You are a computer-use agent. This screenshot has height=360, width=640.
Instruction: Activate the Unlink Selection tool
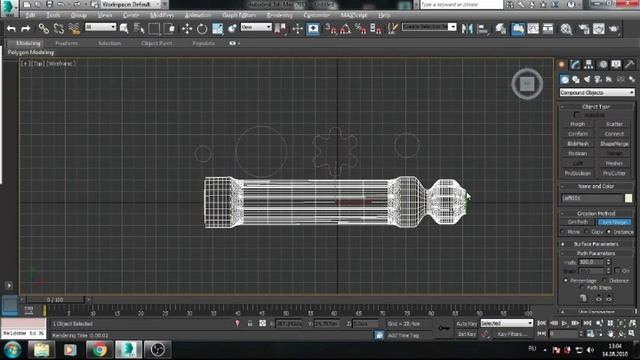coord(59,29)
